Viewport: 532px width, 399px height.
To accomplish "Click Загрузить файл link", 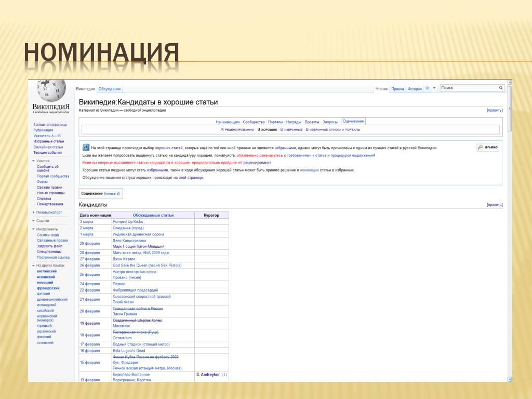I will coord(49,246).
